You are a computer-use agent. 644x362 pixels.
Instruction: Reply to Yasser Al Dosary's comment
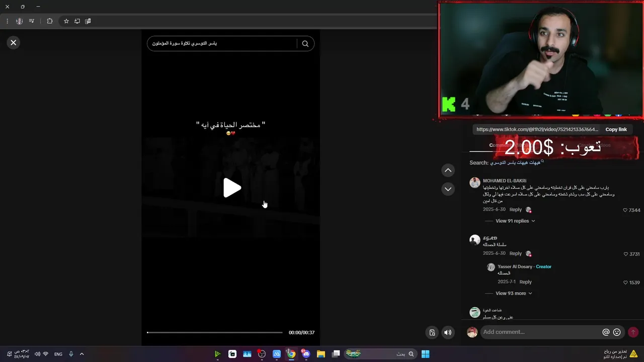525,282
